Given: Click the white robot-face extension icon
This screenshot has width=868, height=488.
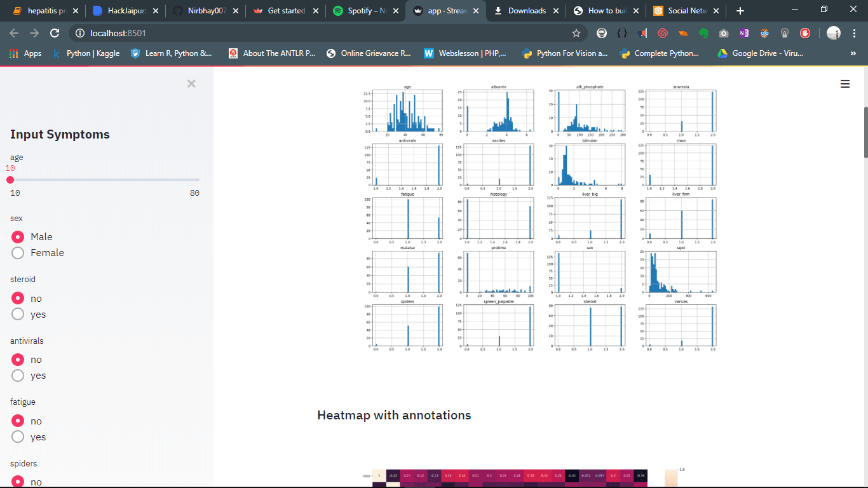Looking at the screenshot, I should (x=602, y=33).
